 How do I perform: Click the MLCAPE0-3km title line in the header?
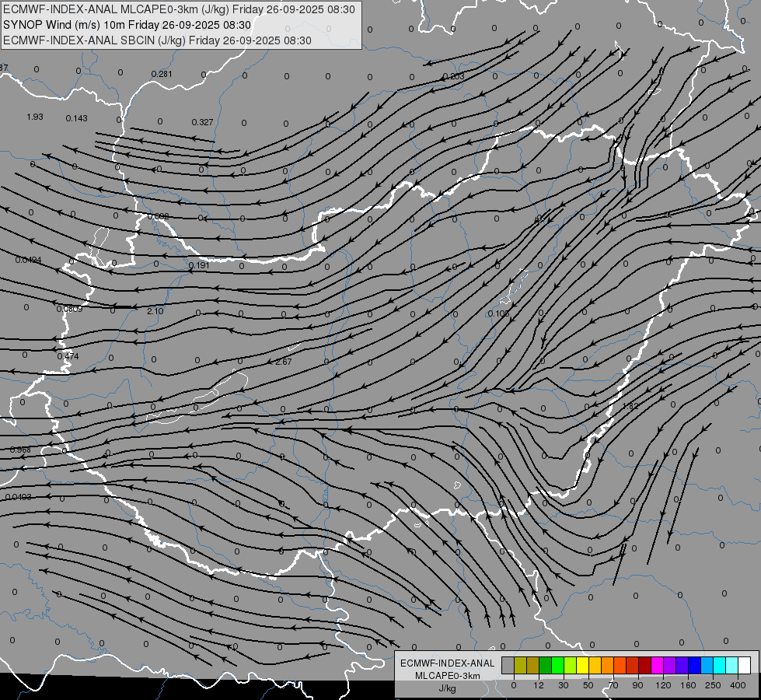pos(179,9)
